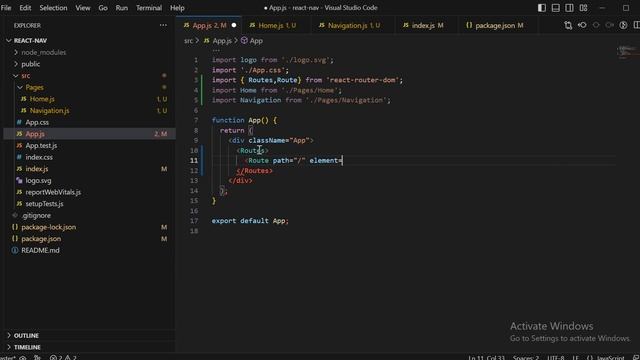Toggle primary side bar layout icon

[x=542, y=8]
